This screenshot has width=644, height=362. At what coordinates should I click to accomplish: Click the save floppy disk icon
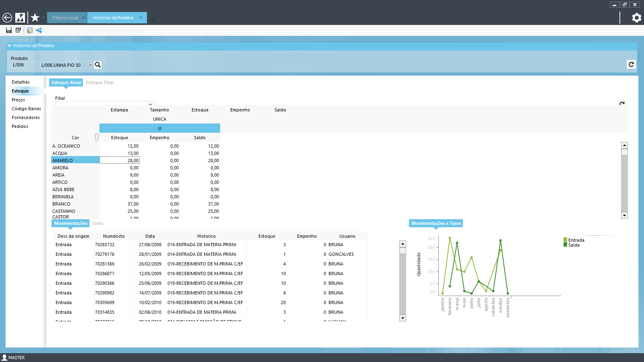[x=9, y=30]
